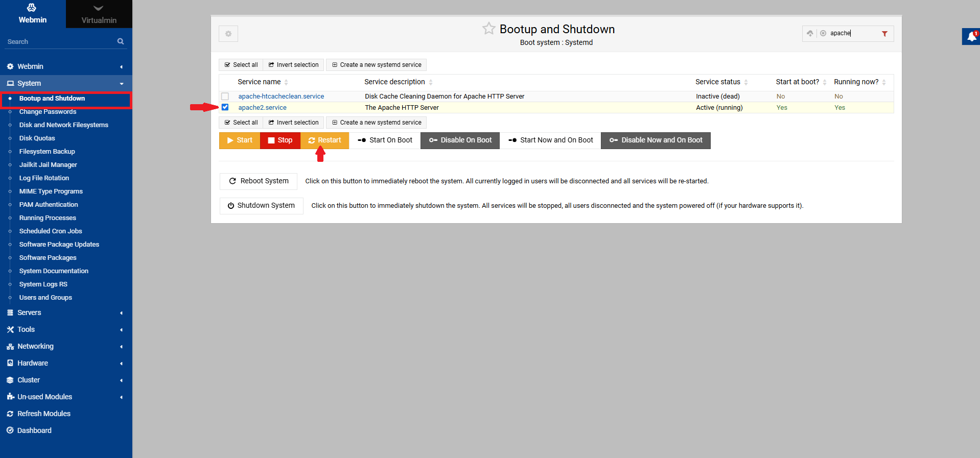Open Bootup and Shutdown in sidebar

click(x=52, y=99)
